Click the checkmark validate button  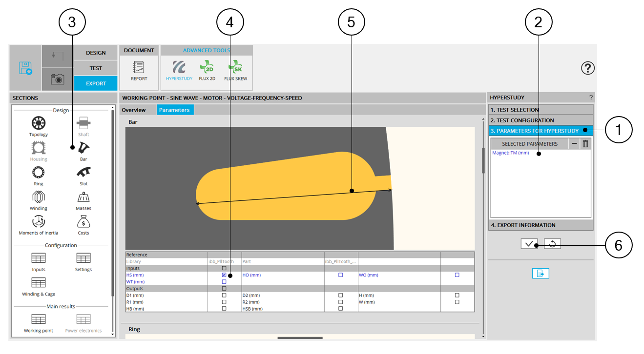point(529,244)
